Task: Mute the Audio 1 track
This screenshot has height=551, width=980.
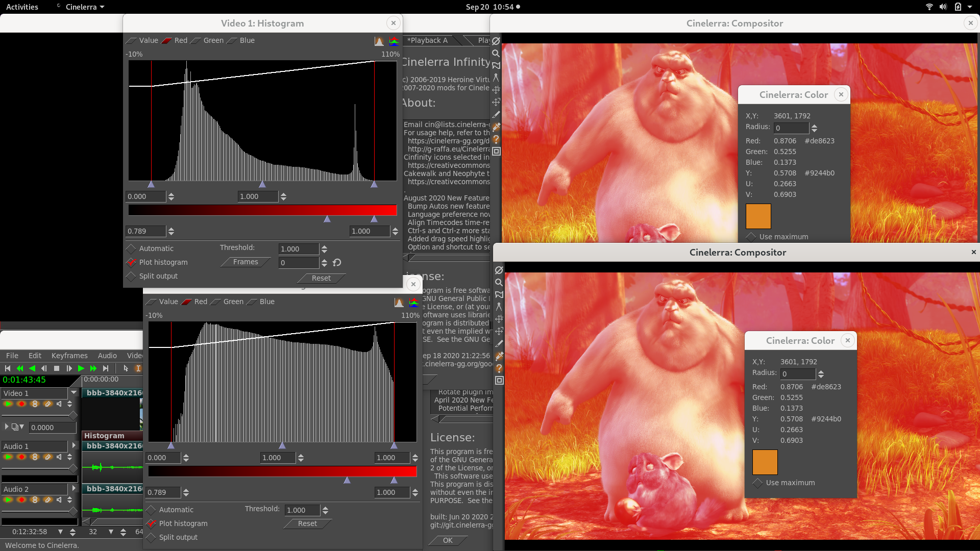Action: pos(60,457)
